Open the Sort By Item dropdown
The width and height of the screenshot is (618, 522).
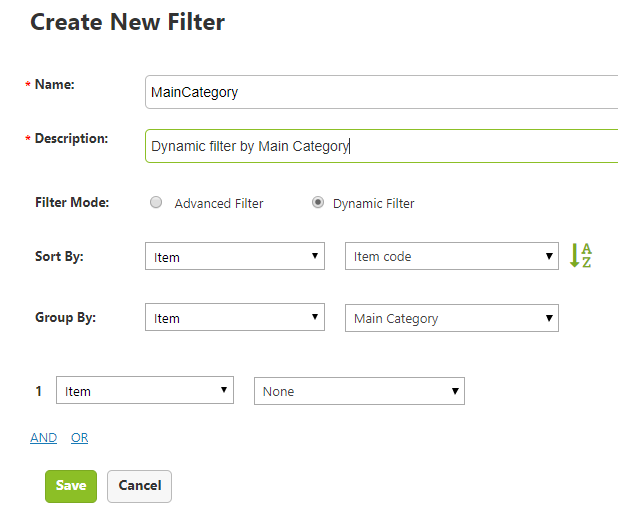click(x=235, y=256)
